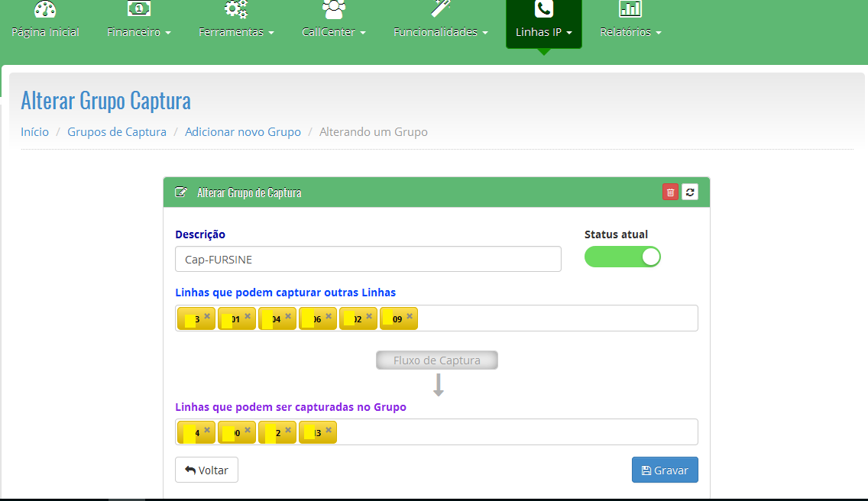Viewport: 868px width, 501px height.
Task: Remove tag ending 09 from capturing lines
Action: pyautogui.click(x=410, y=315)
